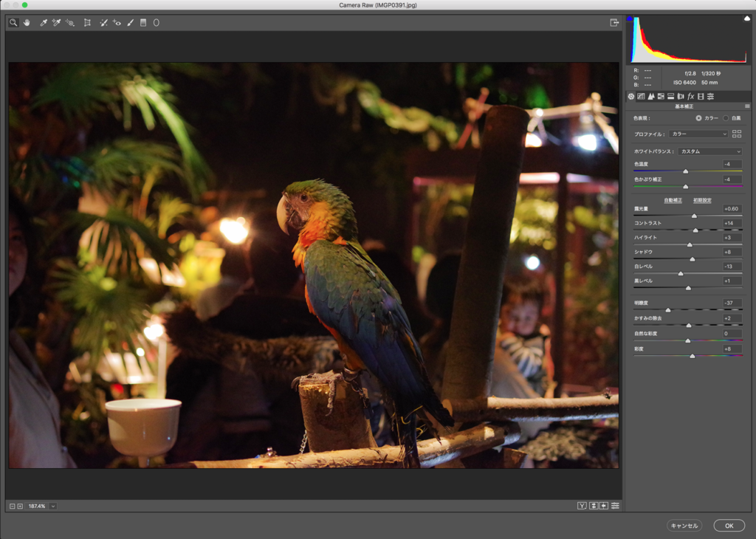Open the preview preferences sliders icon
756x539 pixels.
[x=615, y=506]
